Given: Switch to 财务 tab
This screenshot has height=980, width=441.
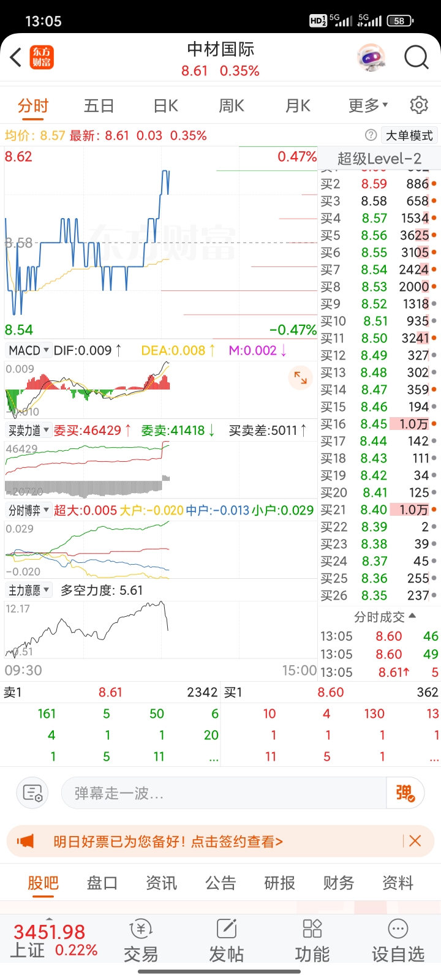Looking at the screenshot, I should (339, 883).
